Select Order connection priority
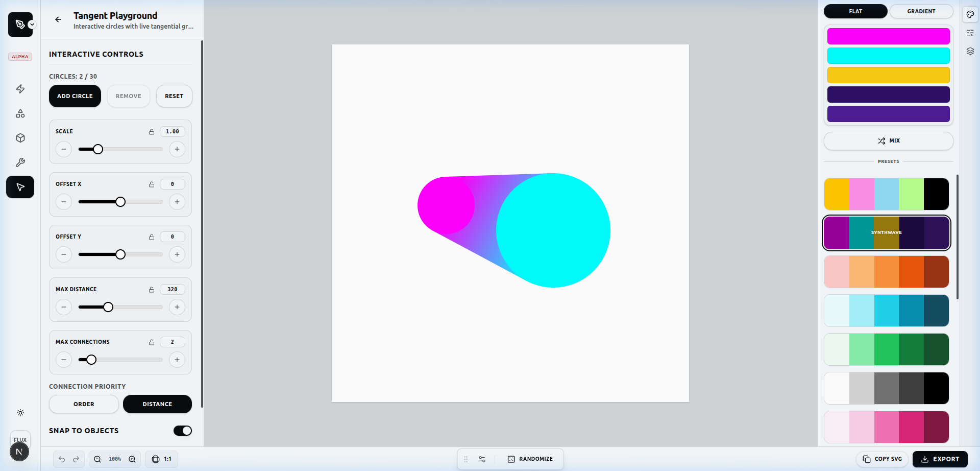 click(x=84, y=404)
